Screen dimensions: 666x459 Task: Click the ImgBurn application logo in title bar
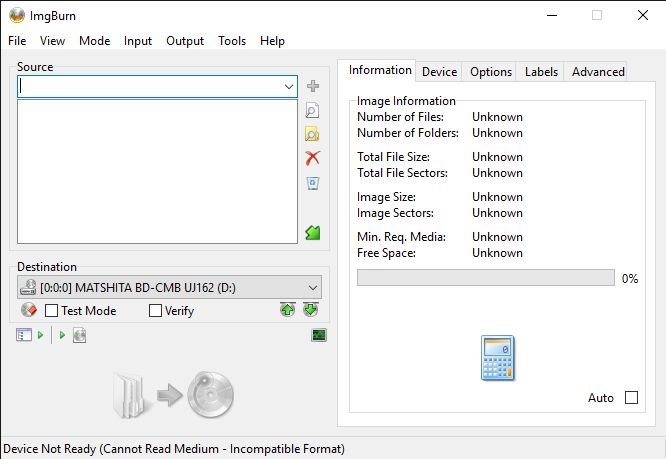17,15
